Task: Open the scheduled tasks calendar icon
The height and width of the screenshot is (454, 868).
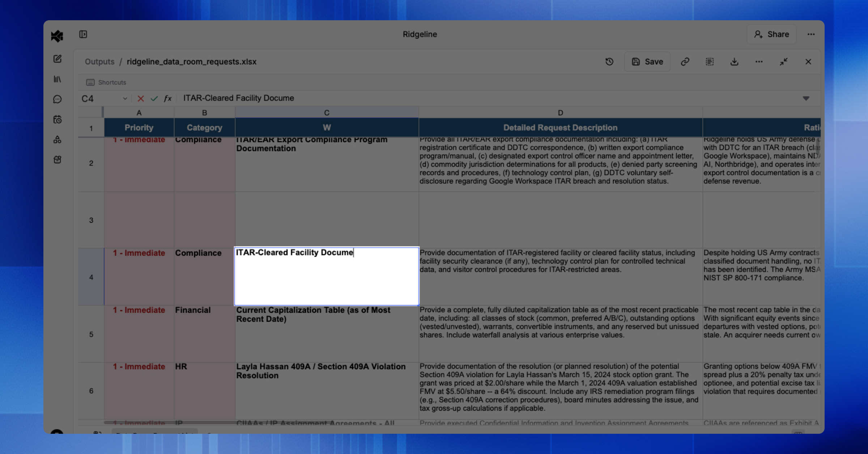Action: coord(58,119)
